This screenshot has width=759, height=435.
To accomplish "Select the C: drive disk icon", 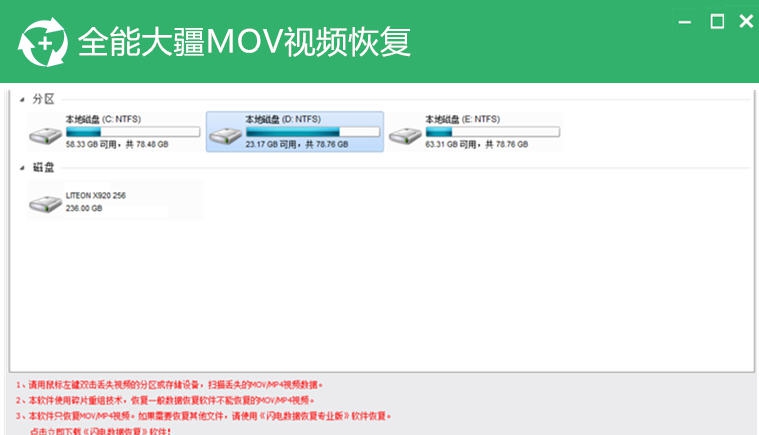I will (46, 136).
